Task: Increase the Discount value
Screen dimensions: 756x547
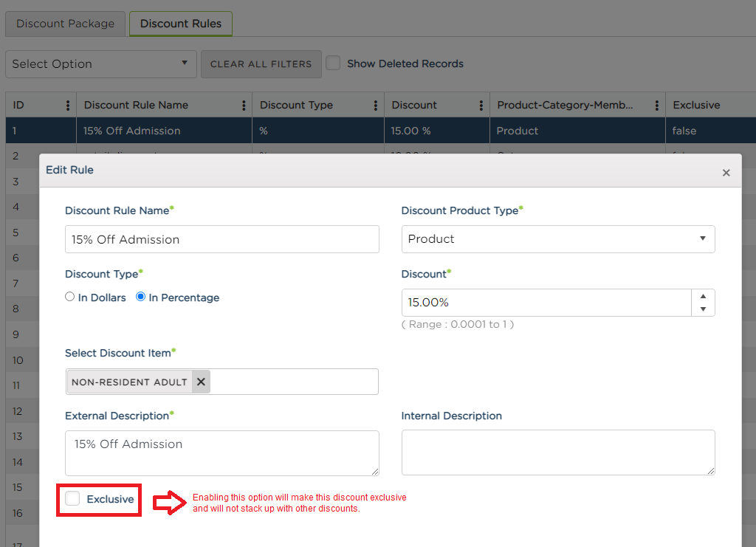Action: (703, 296)
